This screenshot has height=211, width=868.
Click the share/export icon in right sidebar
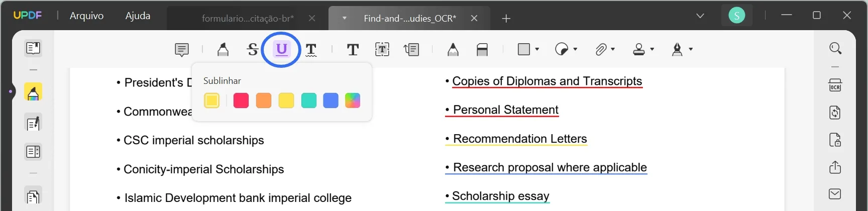tap(835, 167)
